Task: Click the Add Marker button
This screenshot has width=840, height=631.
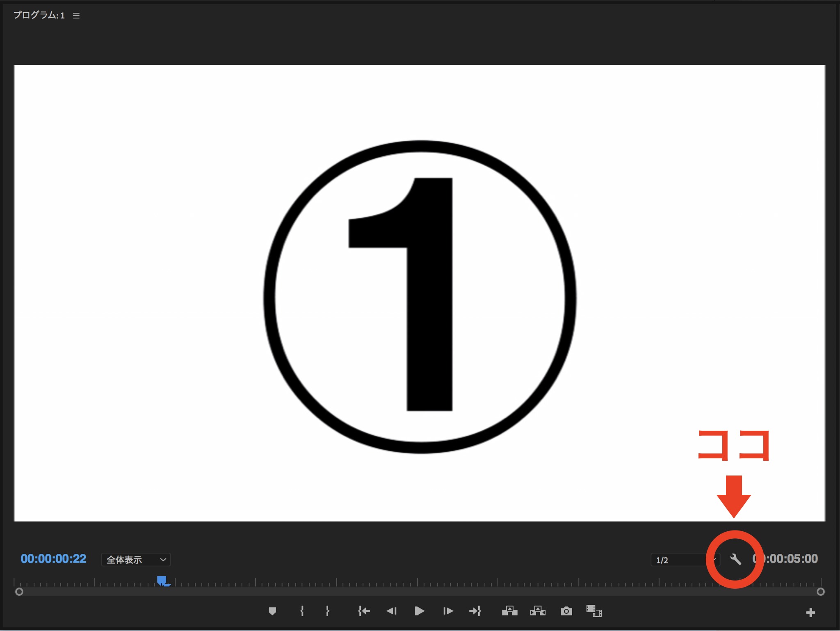Action: pos(272,611)
